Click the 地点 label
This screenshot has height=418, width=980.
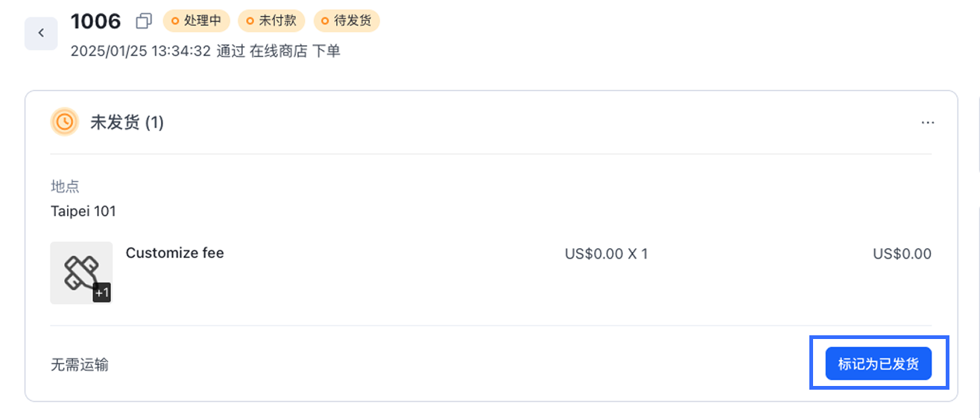(65, 186)
